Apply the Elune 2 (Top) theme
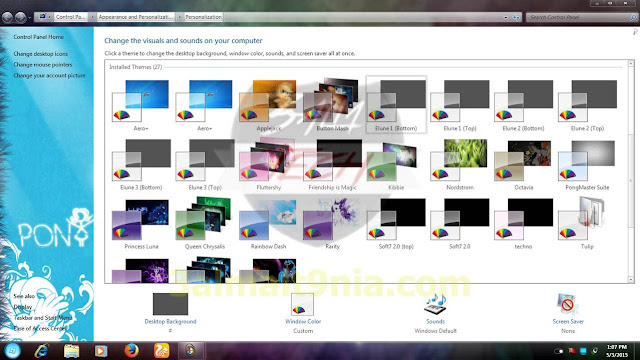The height and width of the screenshot is (360, 640). [x=587, y=105]
